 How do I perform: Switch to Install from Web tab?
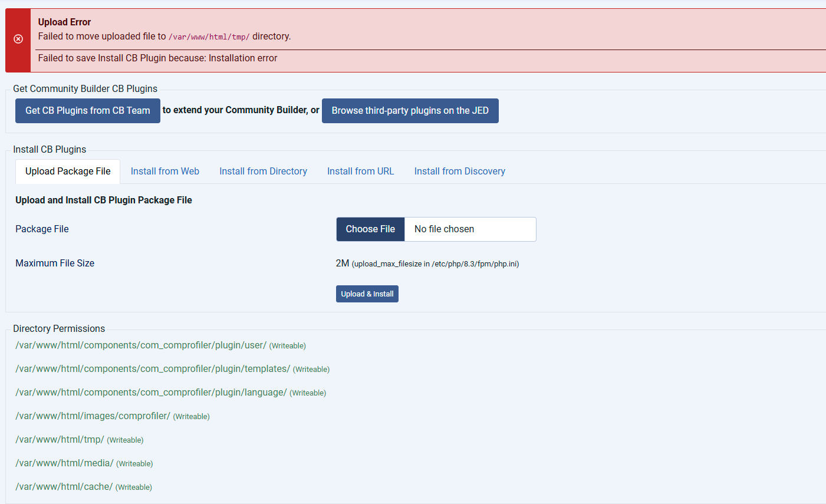click(x=165, y=172)
